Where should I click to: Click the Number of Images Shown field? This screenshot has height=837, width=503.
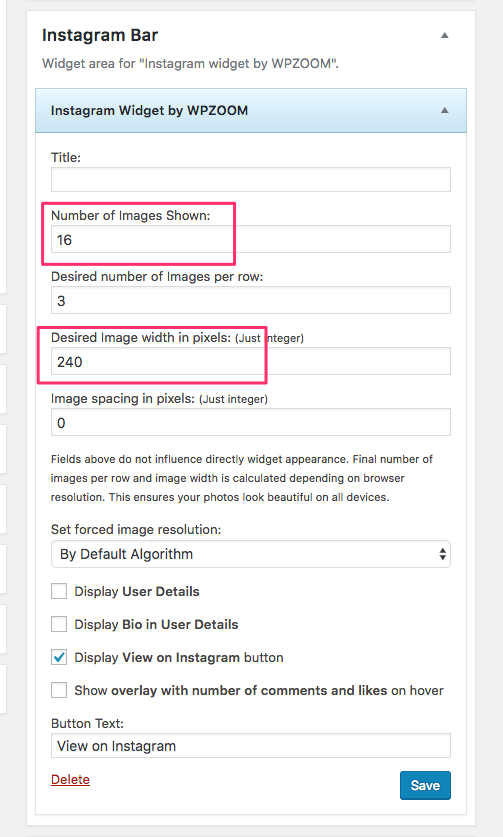tap(250, 240)
